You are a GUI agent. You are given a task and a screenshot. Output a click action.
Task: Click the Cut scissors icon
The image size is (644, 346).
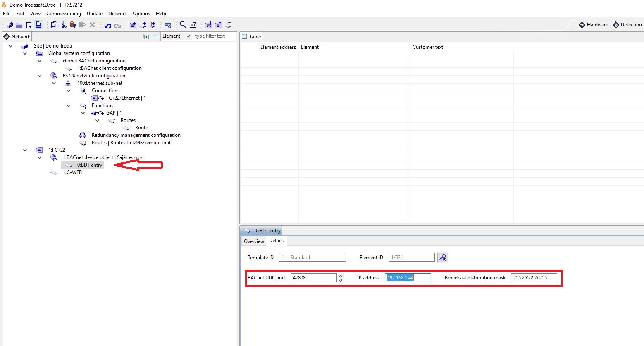(64, 25)
